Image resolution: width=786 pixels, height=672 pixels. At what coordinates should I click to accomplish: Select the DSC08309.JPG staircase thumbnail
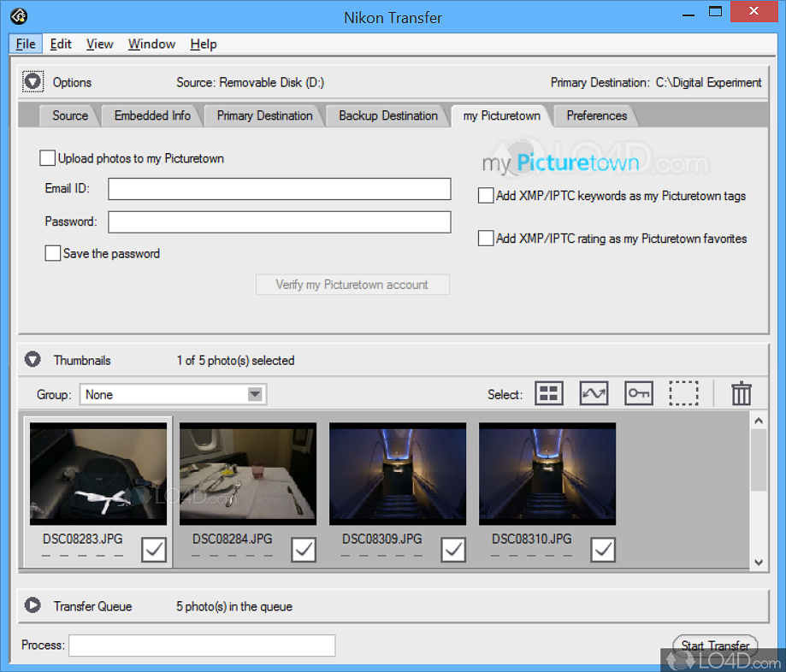tap(398, 474)
